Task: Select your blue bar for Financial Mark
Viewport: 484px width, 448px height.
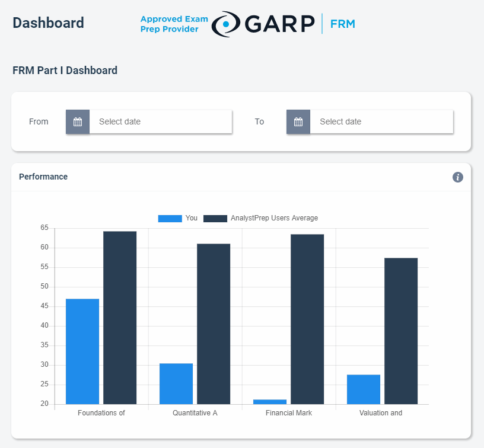Action: (270, 402)
